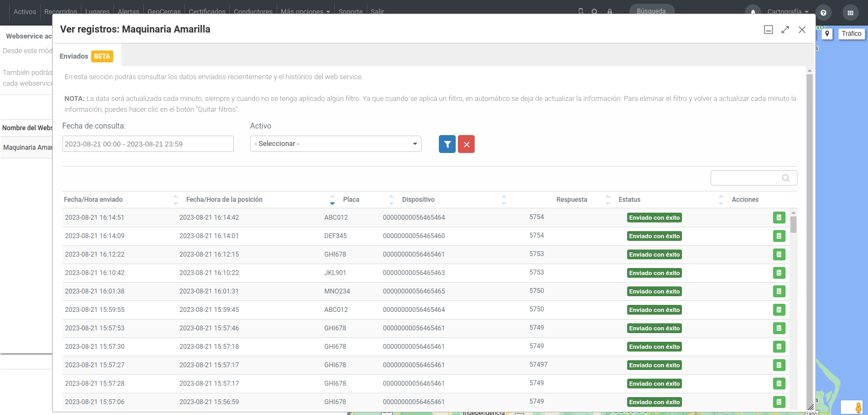Open the help question mark icon
The image size is (868, 415).
point(824,12)
